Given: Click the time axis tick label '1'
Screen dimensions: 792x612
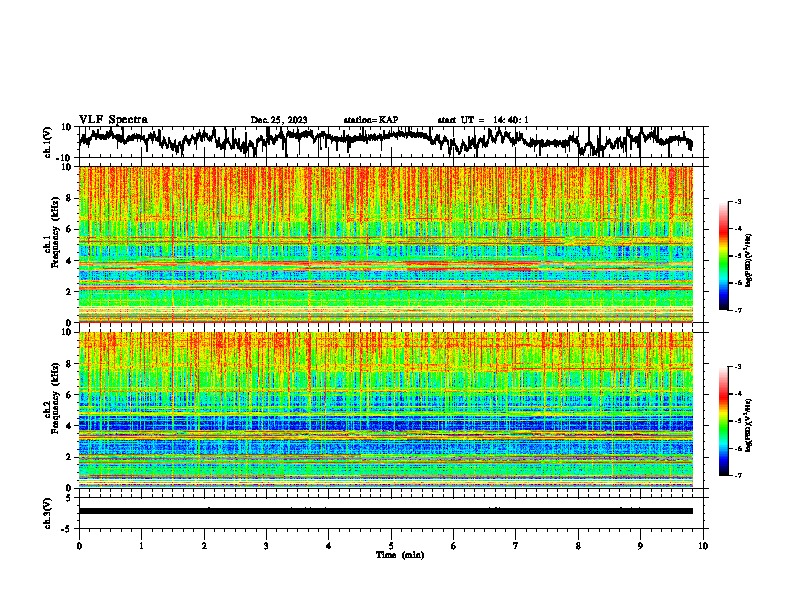Looking at the screenshot, I should click(141, 546).
